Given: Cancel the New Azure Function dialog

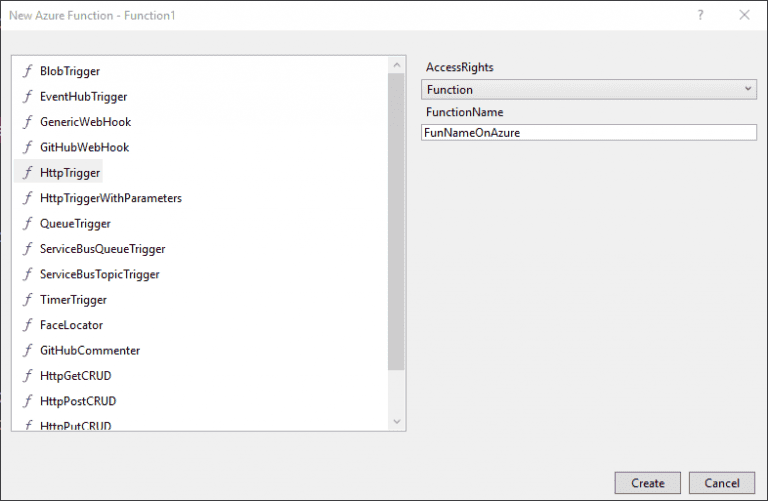Looking at the screenshot, I should [722, 483].
